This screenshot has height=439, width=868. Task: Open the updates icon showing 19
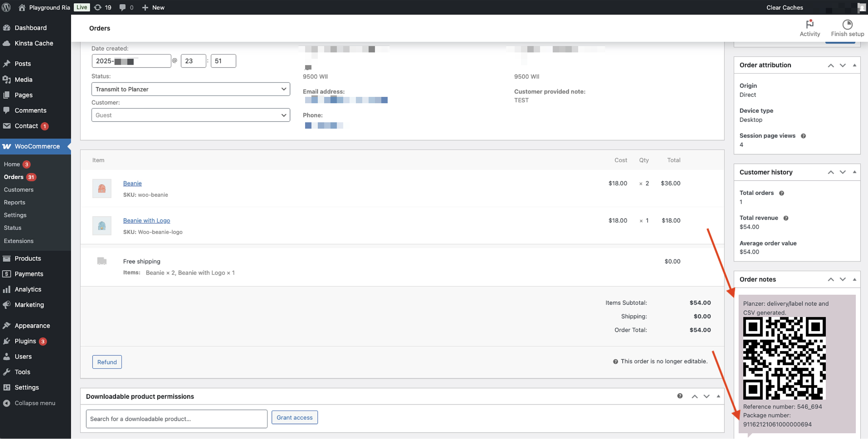click(x=98, y=7)
